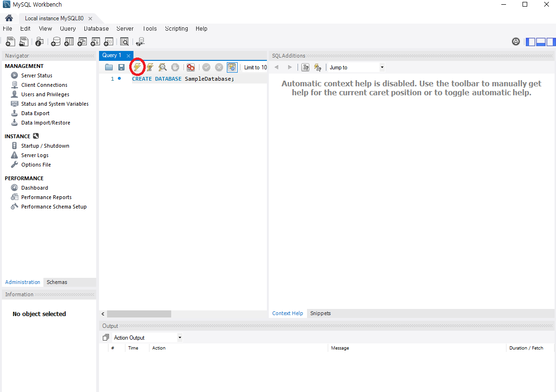Open script file in the query editor toolbar
Image resolution: width=556 pixels, height=392 pixels.
[109, 67]
